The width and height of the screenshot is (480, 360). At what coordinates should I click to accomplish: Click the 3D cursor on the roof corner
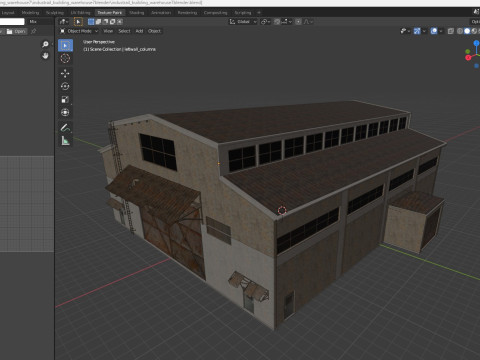tap(282, 210)
